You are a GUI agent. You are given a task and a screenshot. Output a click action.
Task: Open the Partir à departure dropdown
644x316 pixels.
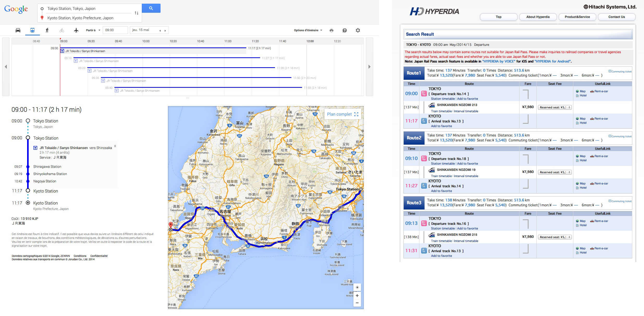coord(93,30)
